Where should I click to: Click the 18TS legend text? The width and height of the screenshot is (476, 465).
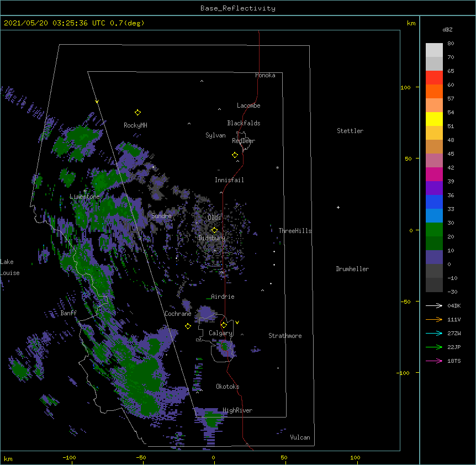454,361
